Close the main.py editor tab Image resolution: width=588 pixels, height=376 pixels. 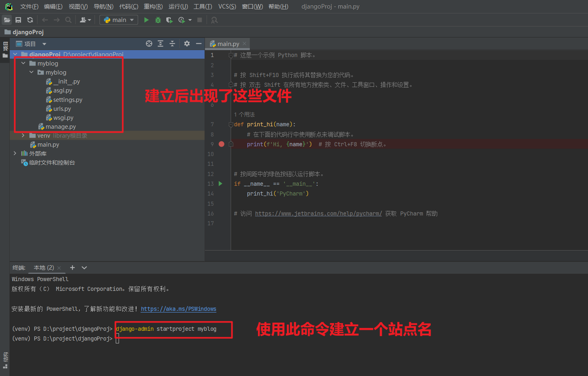click(244, 44)
